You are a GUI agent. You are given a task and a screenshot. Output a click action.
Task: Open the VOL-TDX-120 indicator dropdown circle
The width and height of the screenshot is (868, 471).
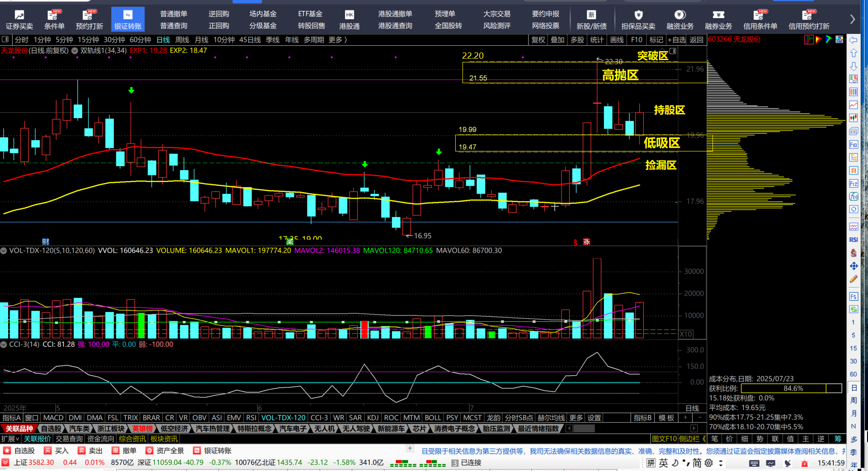4,250
